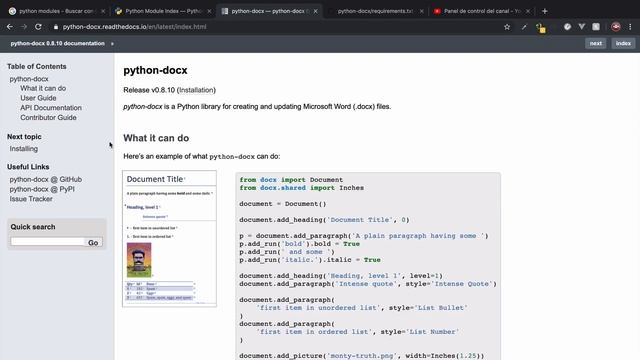Viewport: 640px width, 360px height.
Task: Open the 'Installation' link next to release
Action: click(196, 90)
